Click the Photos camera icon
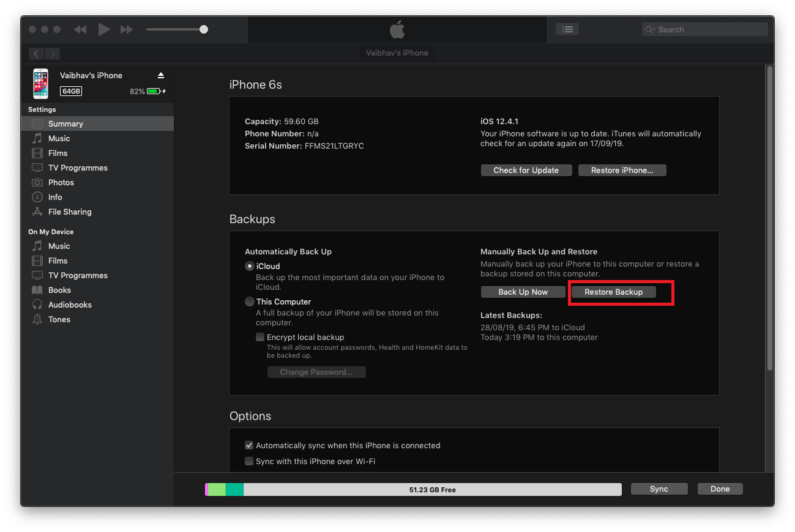The width and height of the screenshot is (795, 532). pos(37,182)
